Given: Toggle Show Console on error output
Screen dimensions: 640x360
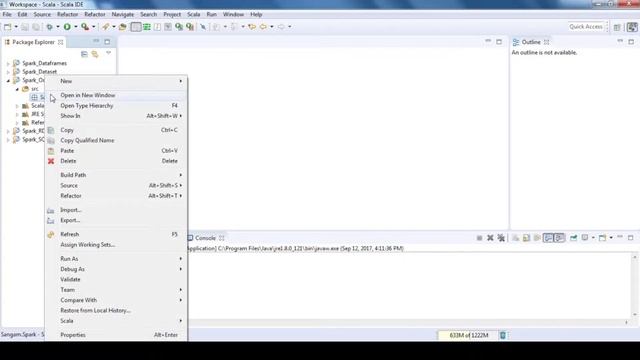Looking at the screenshot, I should (x=559, y=238).
